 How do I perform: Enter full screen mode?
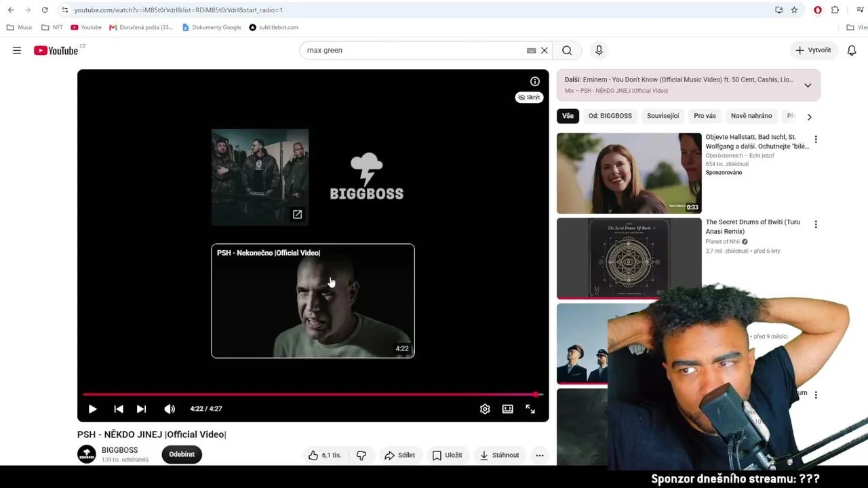pos(530,409)
